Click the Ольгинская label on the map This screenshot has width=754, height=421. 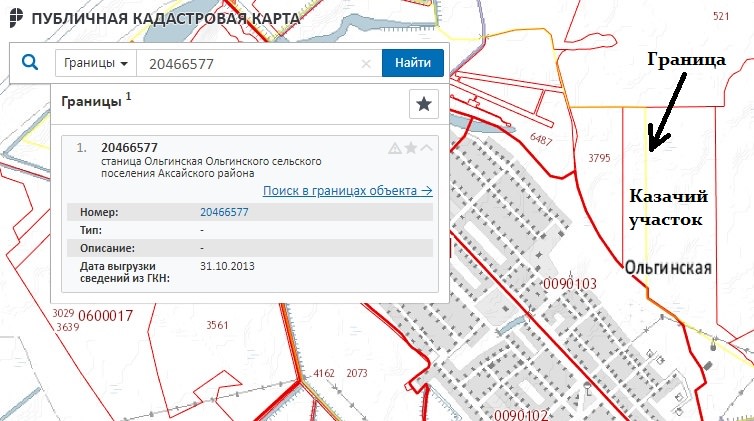click(x=668, y=268)
